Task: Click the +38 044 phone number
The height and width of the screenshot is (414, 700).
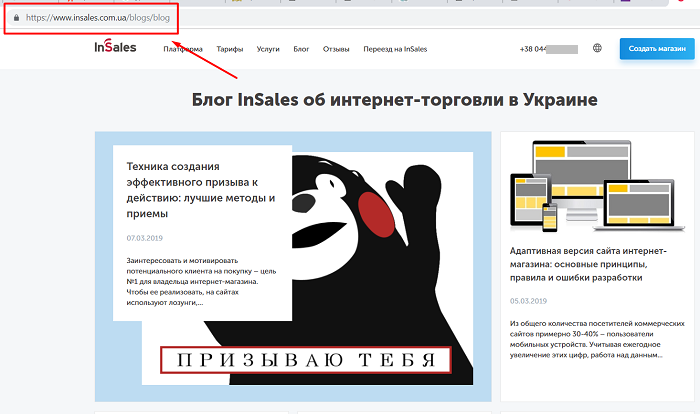Action: pyautogui.click(x=549, y=49)
